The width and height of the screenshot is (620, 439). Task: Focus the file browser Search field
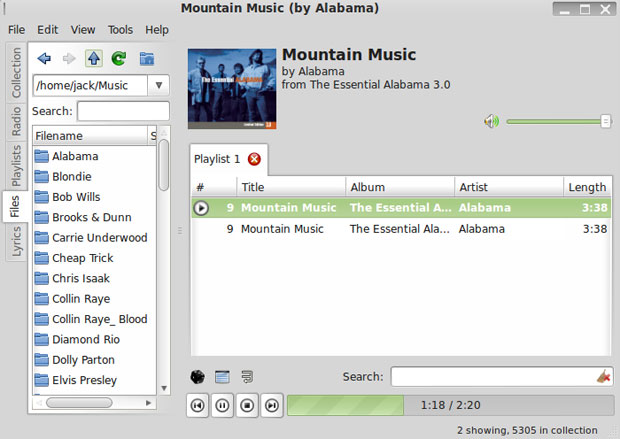[x=123, y=111]
